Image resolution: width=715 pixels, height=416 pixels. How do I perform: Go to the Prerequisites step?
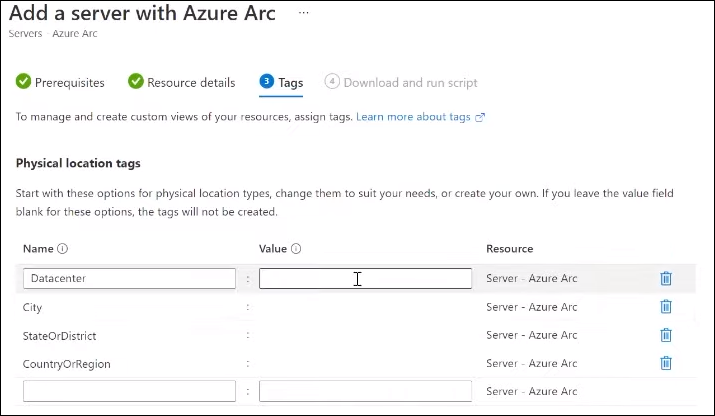point(61,82)
